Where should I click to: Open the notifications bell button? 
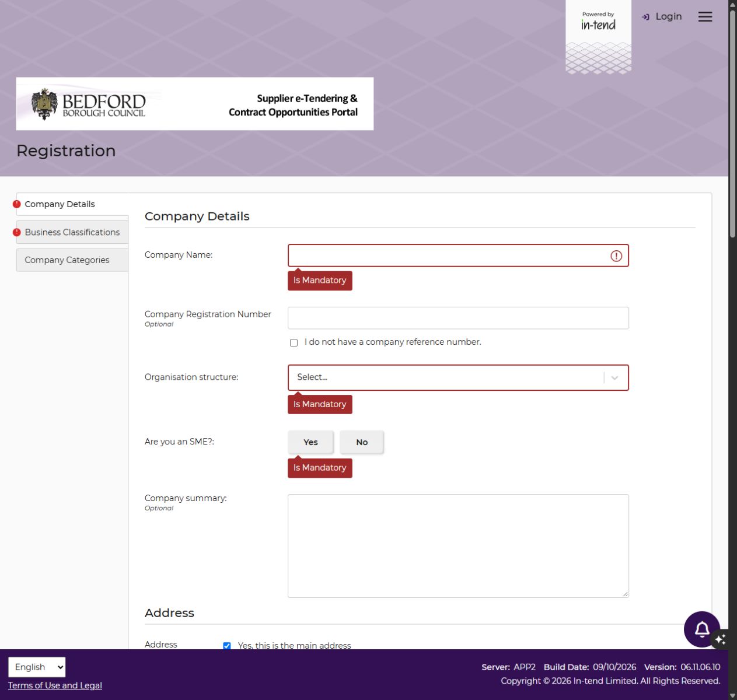click(x=702, y=629)
